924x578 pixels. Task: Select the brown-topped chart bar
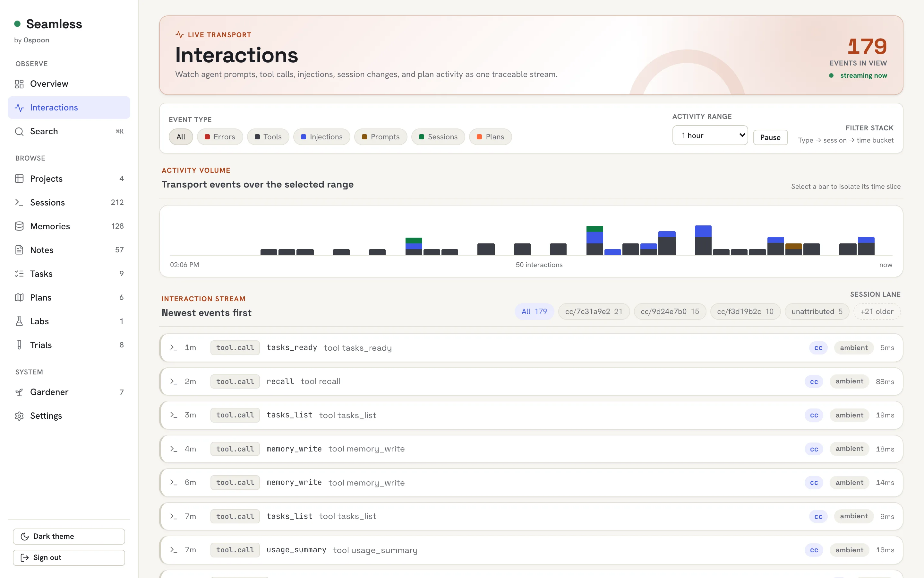point(793,249)
